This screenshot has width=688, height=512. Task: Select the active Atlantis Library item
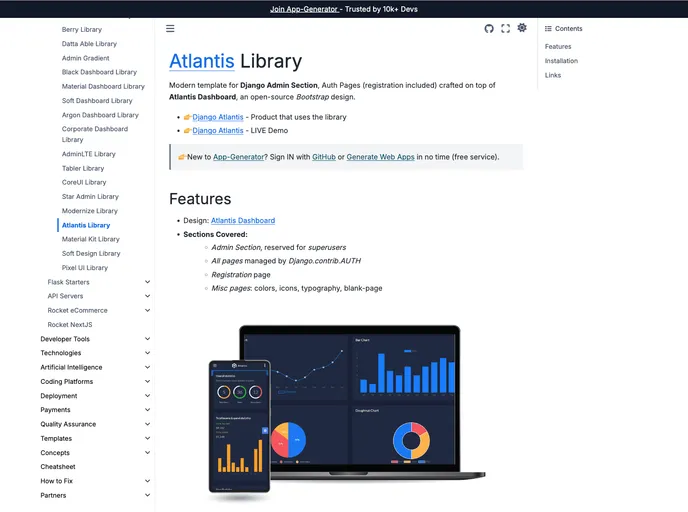coord(86,225)
